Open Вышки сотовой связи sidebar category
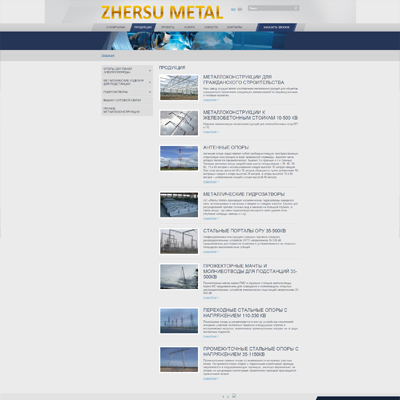The height and width of the screenshot is (400, 400). tap(122, 100)
